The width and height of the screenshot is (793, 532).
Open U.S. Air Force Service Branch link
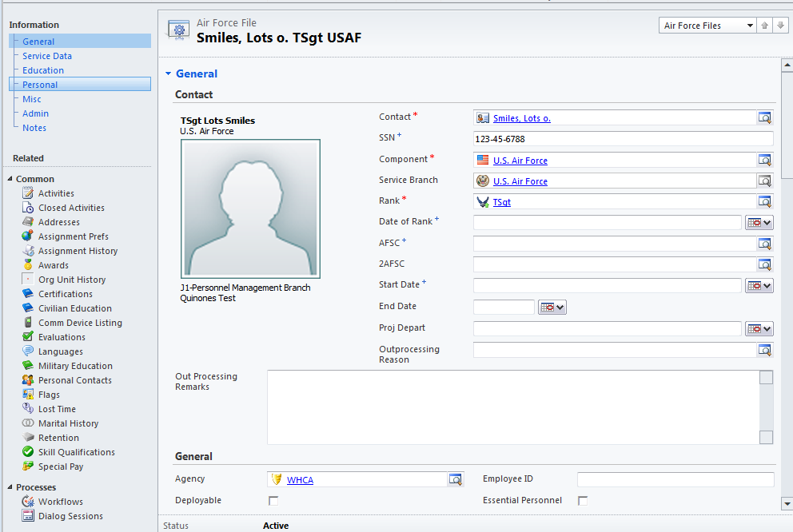[x=520, y=181]
